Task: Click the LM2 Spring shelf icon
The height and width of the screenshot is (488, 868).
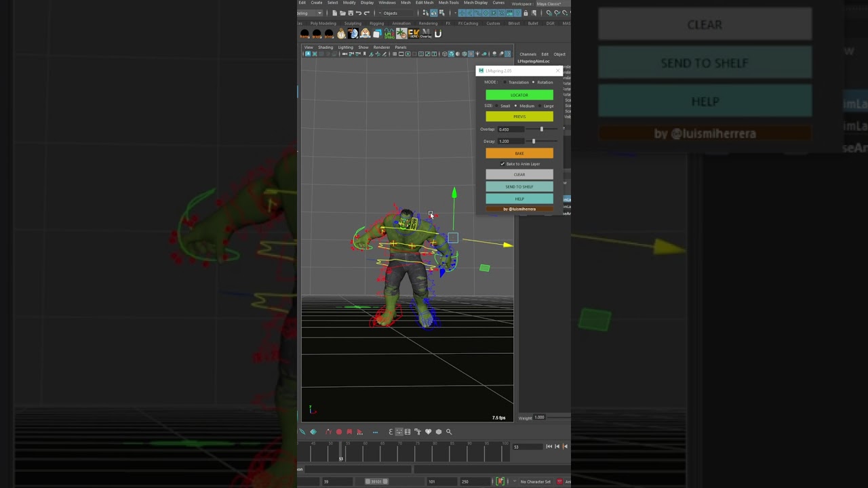Action: (x=389, y=33)
